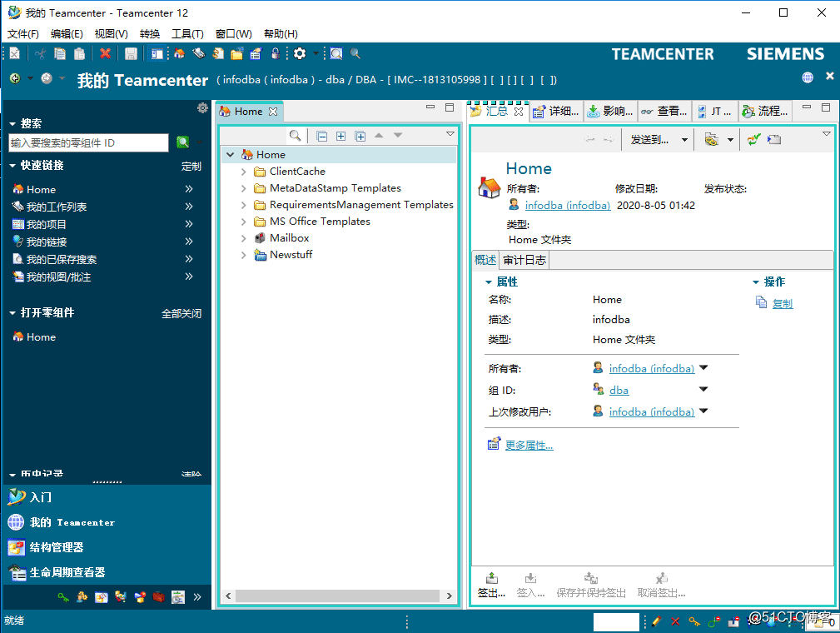
Task: Click the More Properties (更多属性) link
Action: (529, 446)
